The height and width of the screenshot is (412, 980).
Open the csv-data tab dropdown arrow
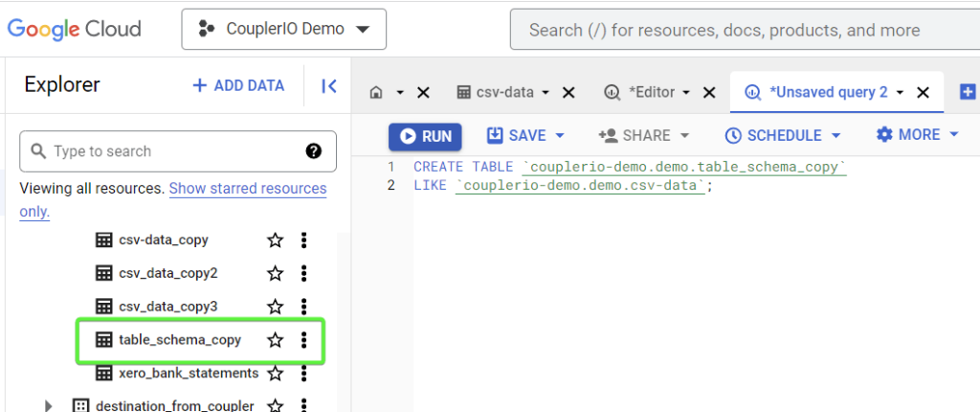coord(545,93)
